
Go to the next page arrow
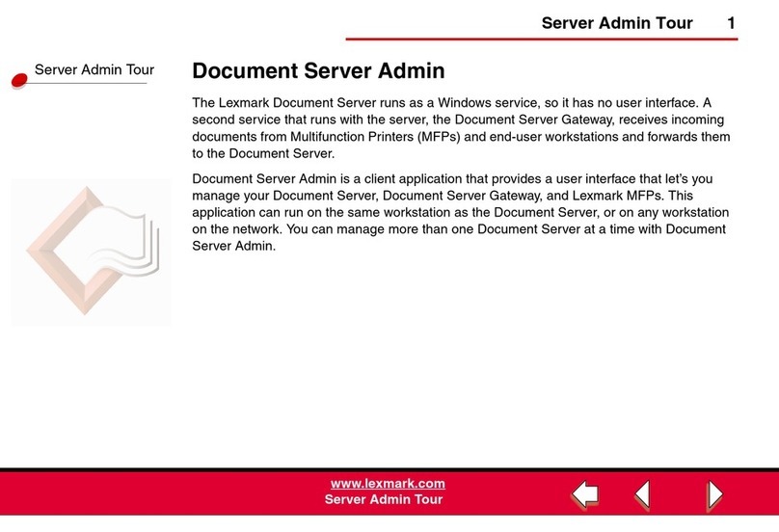(x=714, y=494)
